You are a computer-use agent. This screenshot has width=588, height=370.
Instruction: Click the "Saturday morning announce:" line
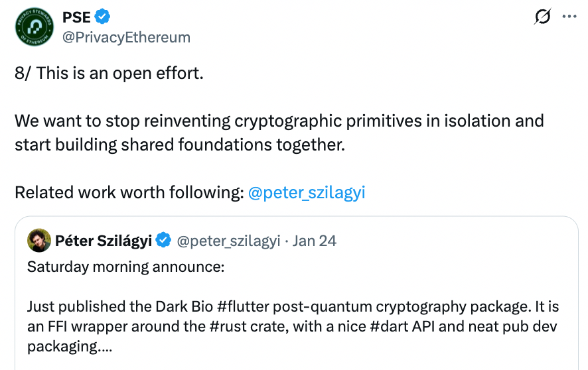[x=126, y=267]
